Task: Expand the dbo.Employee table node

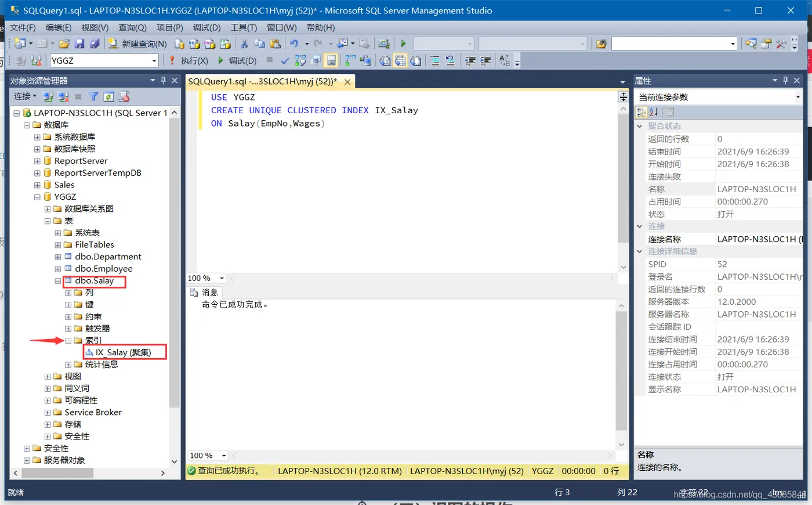Action: [x=58, y=269]
